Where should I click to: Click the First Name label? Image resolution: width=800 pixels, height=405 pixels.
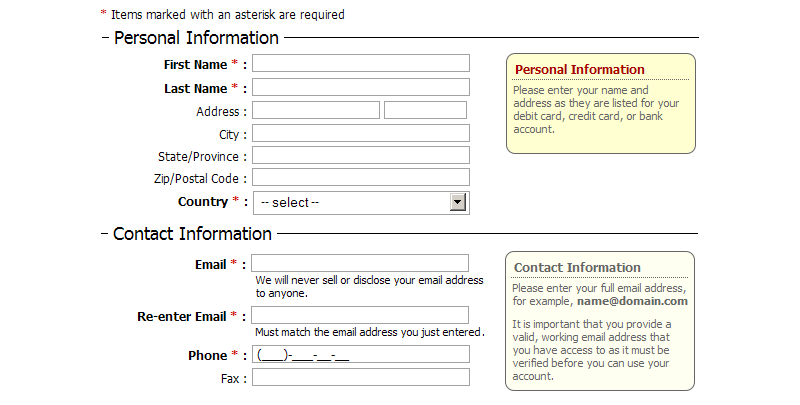coord(196,64)
